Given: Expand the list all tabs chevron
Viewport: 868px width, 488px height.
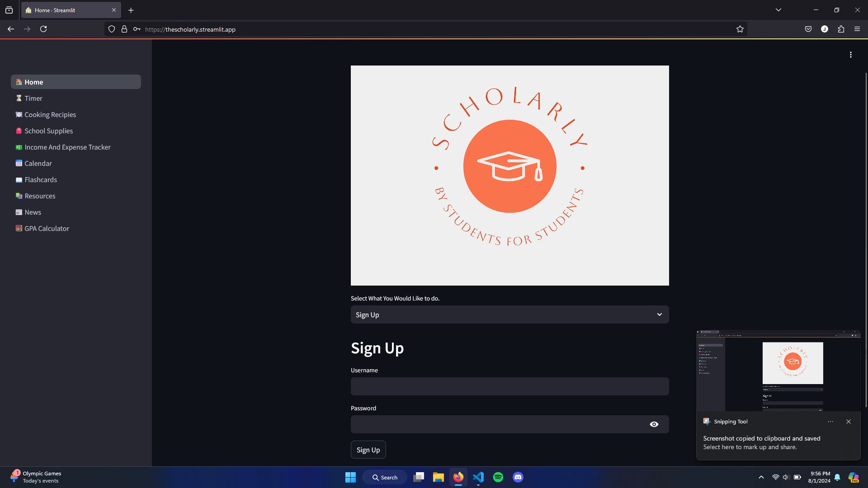Looking at the screenshot, I should tap(778, 10).
